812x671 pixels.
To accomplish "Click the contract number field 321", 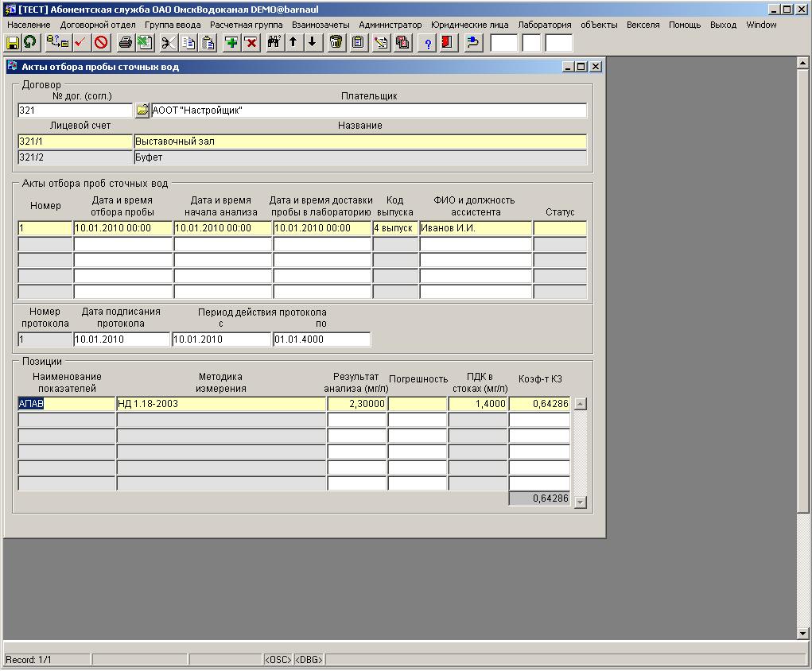I will pos(75,111).
